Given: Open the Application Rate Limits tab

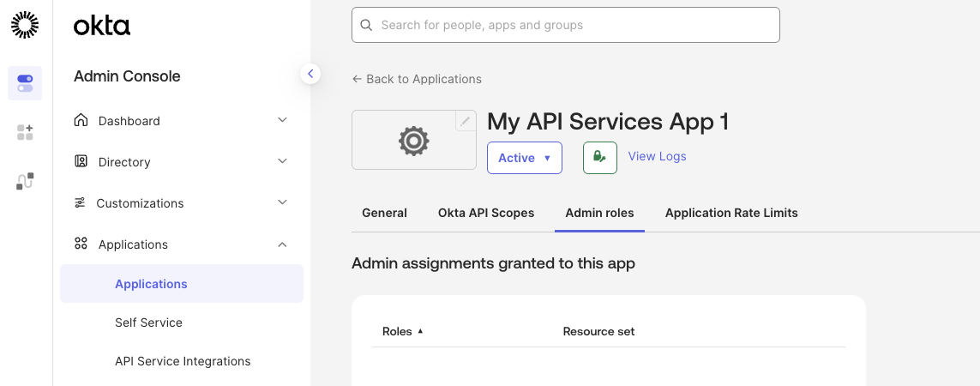Looking at the screenshot, I should pyautogui.click(x=731, y=213).
